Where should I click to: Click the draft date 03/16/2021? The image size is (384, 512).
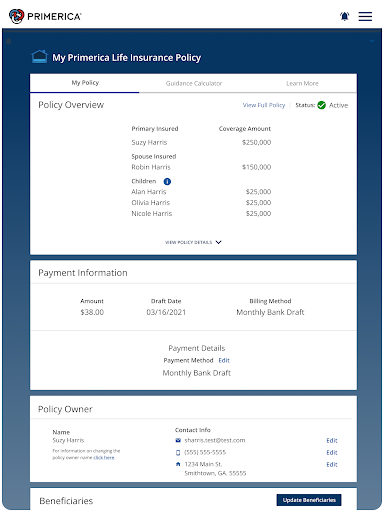(x=166, y=312)
